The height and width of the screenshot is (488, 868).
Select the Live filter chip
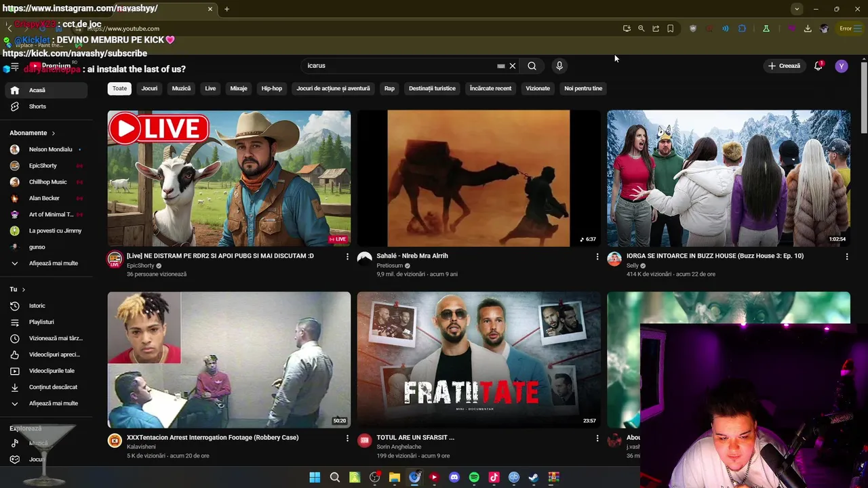(x=210, y=88)
